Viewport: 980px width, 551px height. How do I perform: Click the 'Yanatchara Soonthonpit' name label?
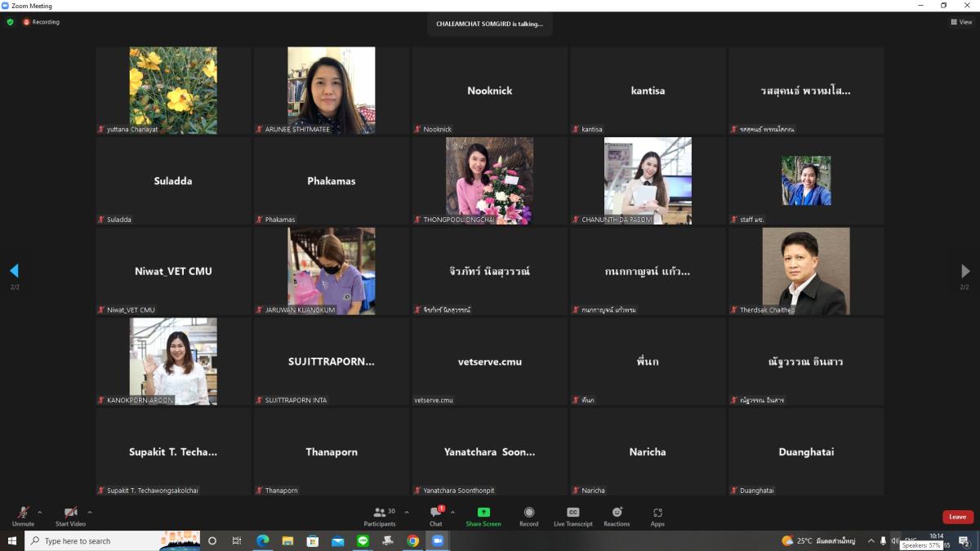click(x=458, y=491)
